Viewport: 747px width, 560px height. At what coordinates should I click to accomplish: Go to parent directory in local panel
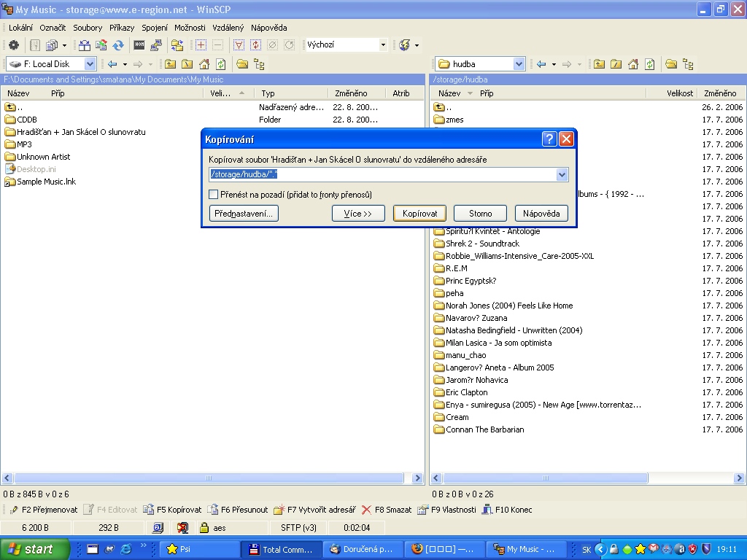170,64
